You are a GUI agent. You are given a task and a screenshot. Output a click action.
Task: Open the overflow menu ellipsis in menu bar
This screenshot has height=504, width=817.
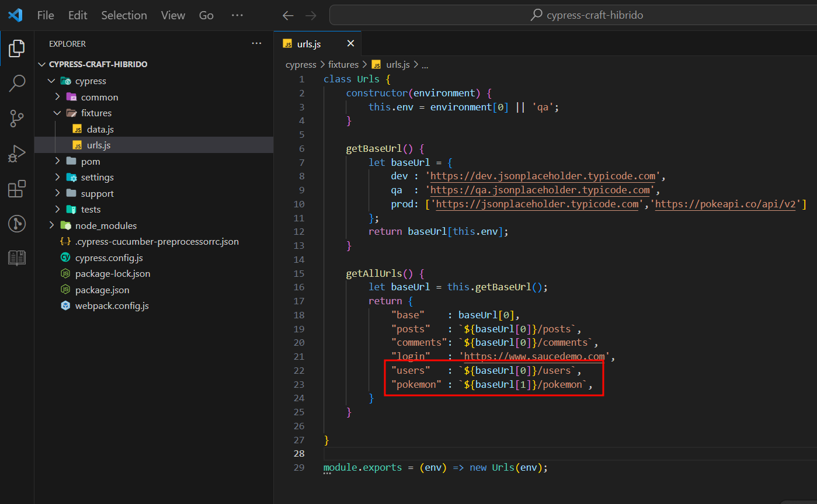tap(237, 16)
